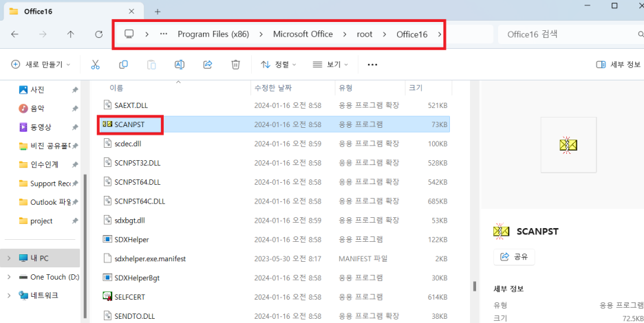644x323 pixels.
Task: Select the SCNPST64.DLL file
Action: (274, 182)
